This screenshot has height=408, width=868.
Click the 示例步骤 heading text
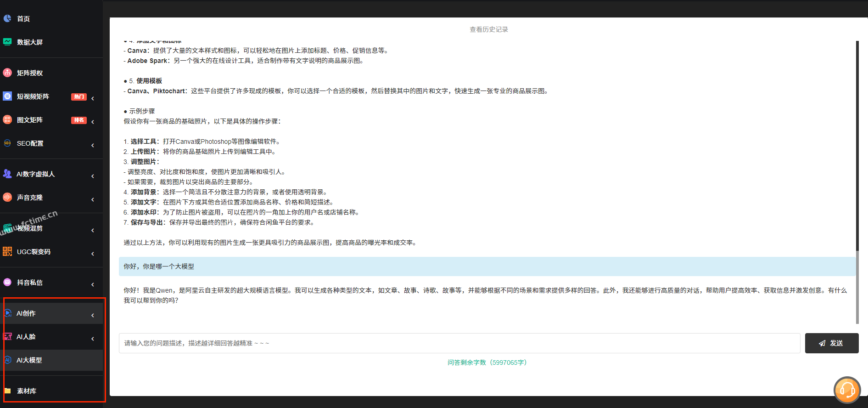point(140,111)
